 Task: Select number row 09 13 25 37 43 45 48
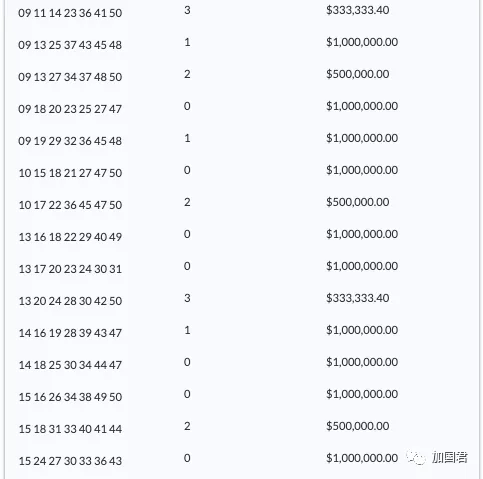point(70,45)
